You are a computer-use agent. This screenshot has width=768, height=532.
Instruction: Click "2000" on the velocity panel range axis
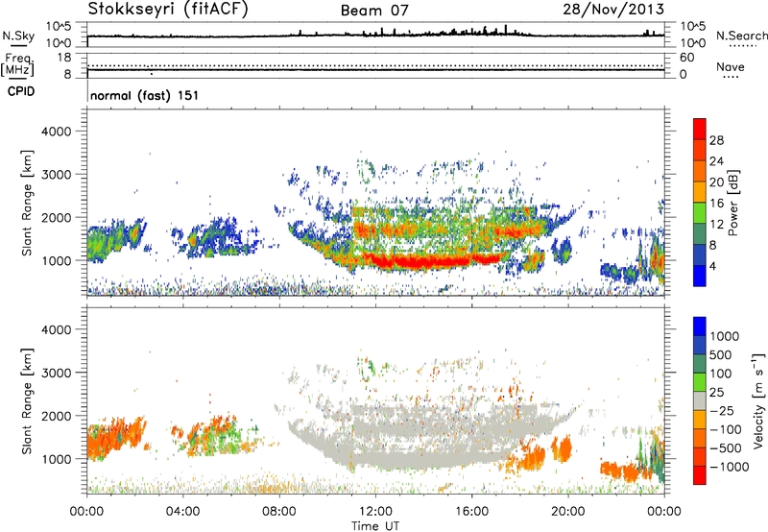pos(56,416)
